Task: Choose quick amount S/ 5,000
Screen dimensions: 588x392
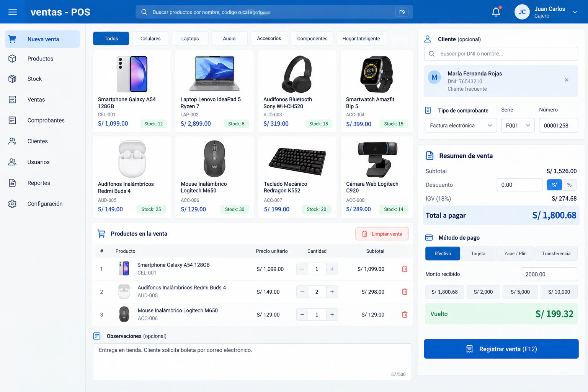Action: pyautogui.click(x=520, y=292)
